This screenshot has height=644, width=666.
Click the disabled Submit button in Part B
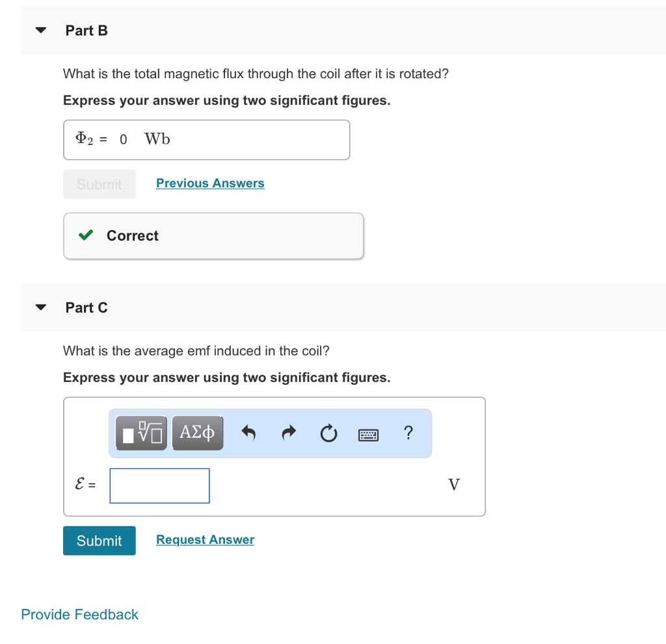click(x=99, y=184)
